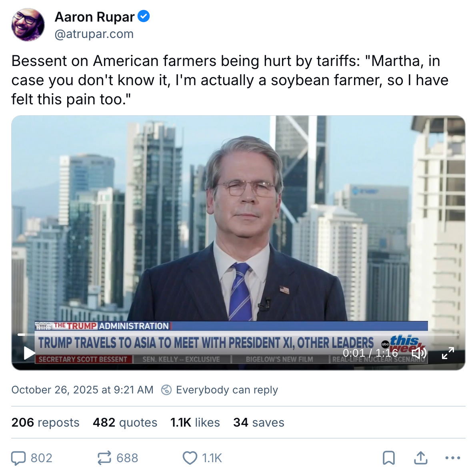The height and width of the screenshot is (475, 476).
Task: Open the 34 saves list
Action: 258,422
